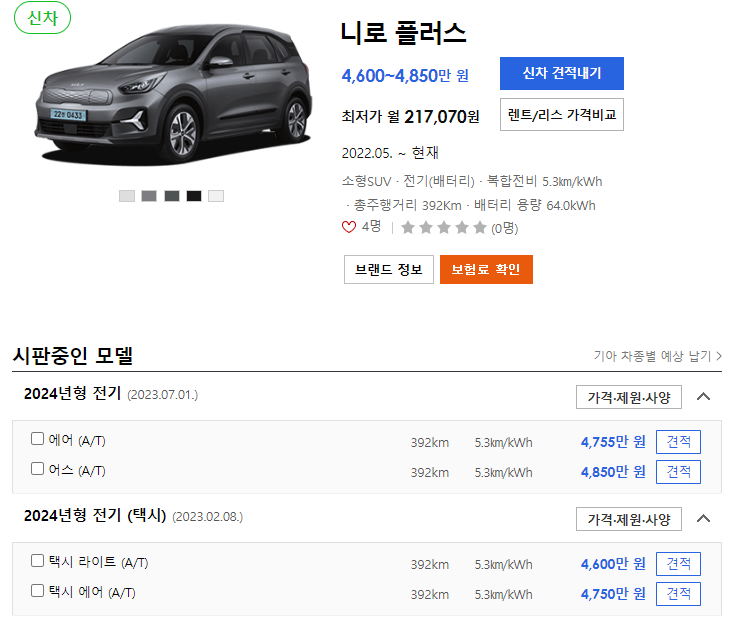Select the light gray color swatch
This screenshot has width=735, height=624.
127,196
